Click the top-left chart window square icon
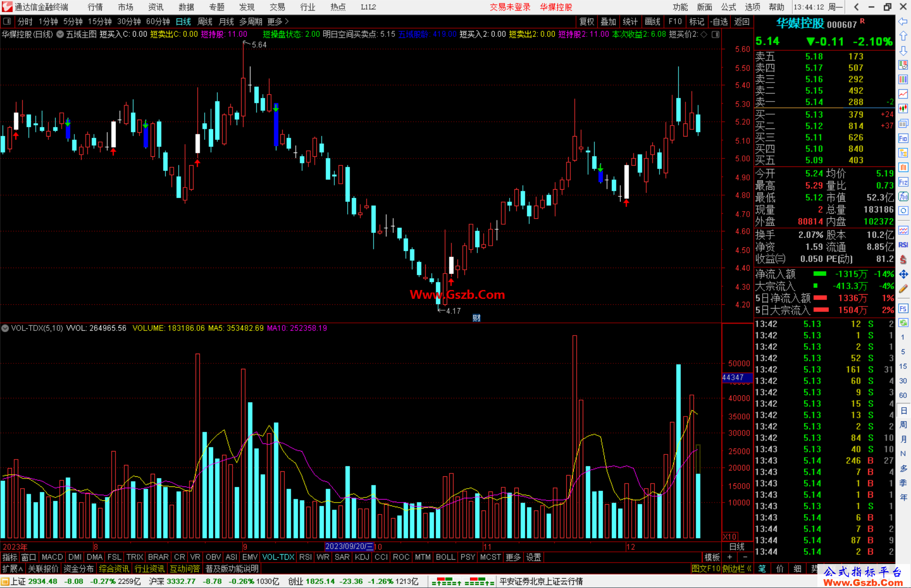 [7, 21]
